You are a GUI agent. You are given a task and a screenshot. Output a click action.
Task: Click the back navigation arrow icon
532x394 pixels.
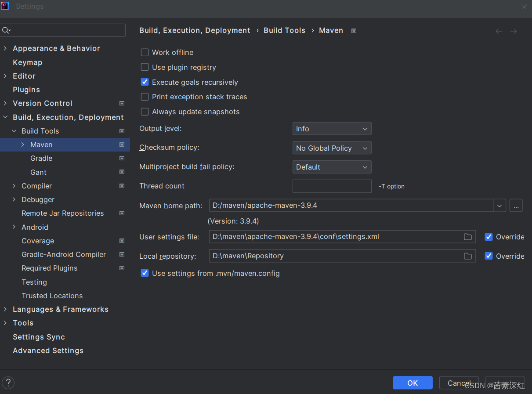[x=499, y=31]
